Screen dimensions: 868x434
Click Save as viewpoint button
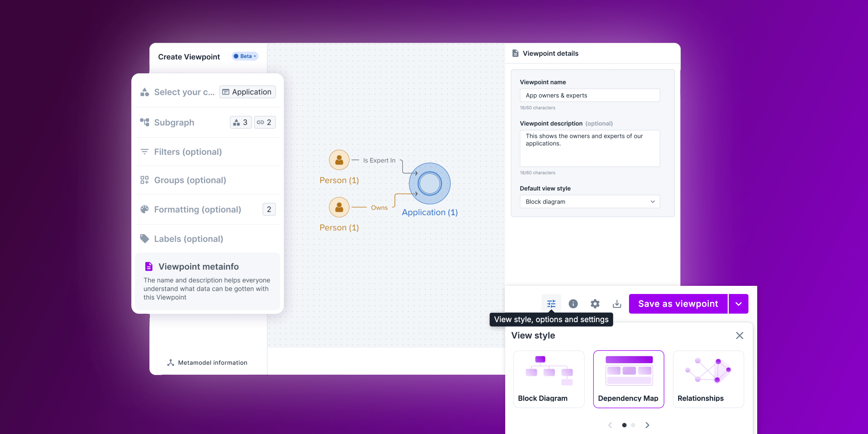pos(678,303)
